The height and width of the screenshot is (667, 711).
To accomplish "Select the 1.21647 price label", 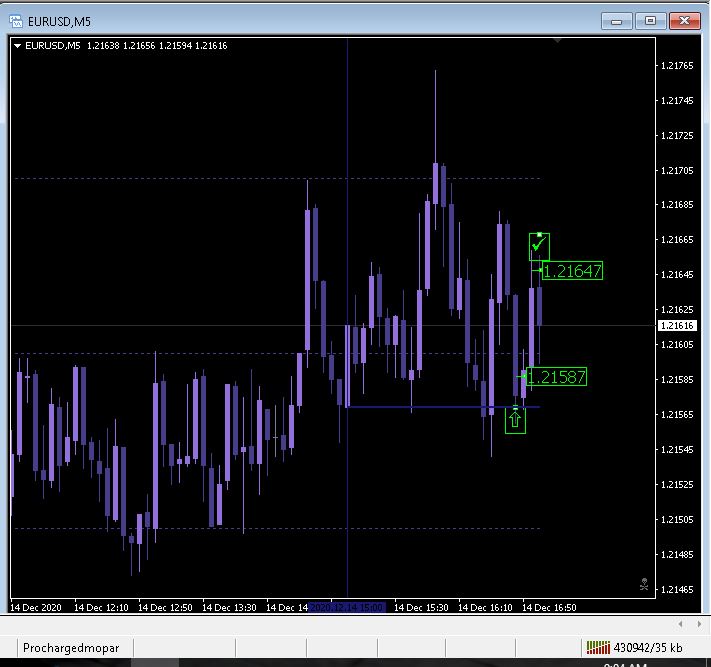I will (572, 271).
